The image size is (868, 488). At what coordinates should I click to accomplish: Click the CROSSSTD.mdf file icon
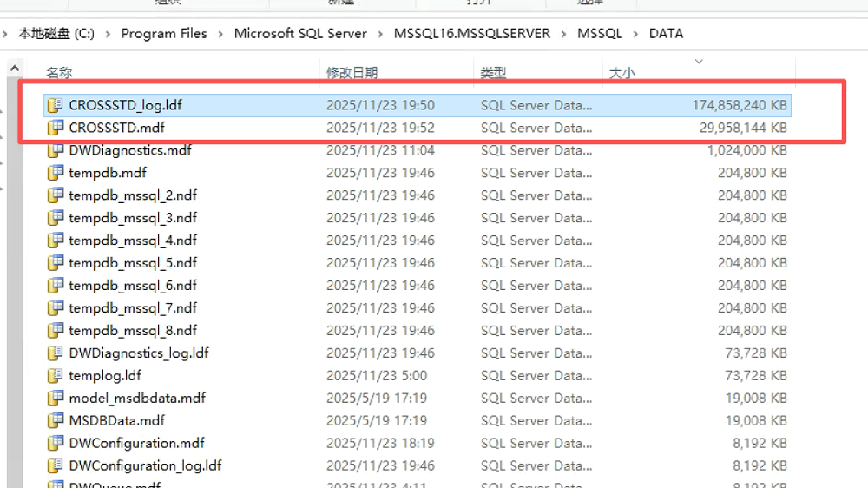[56, 128]
